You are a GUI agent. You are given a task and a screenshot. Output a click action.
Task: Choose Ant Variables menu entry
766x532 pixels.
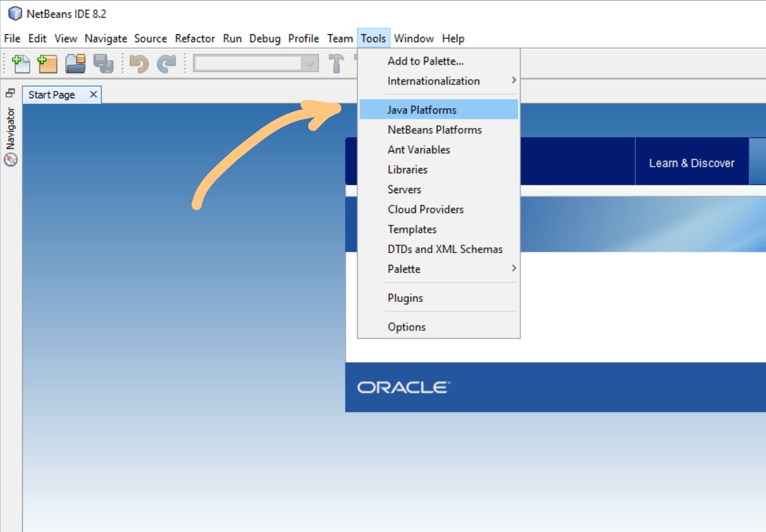point(438,150)
